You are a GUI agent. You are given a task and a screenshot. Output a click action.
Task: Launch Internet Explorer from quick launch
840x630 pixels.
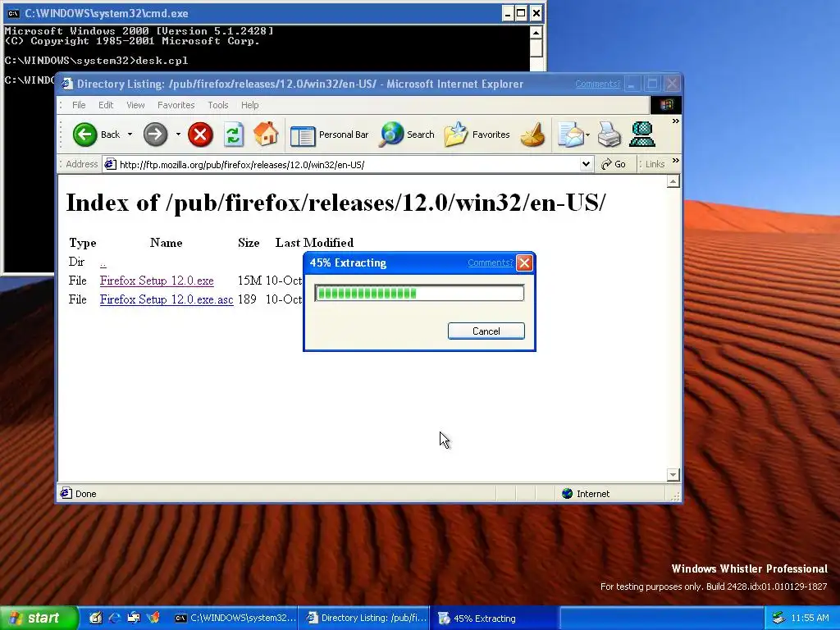(115, 618)
